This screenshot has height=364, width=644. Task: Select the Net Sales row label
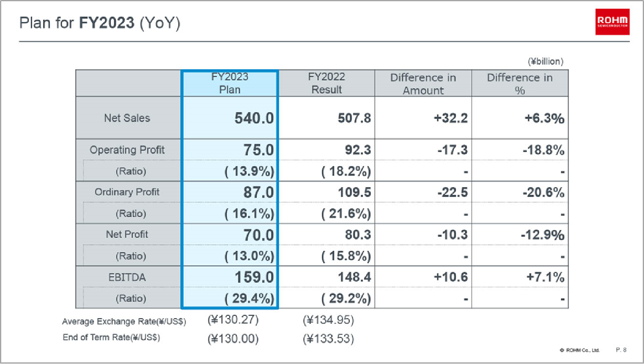pyautogui.click(x=127, y=118)
